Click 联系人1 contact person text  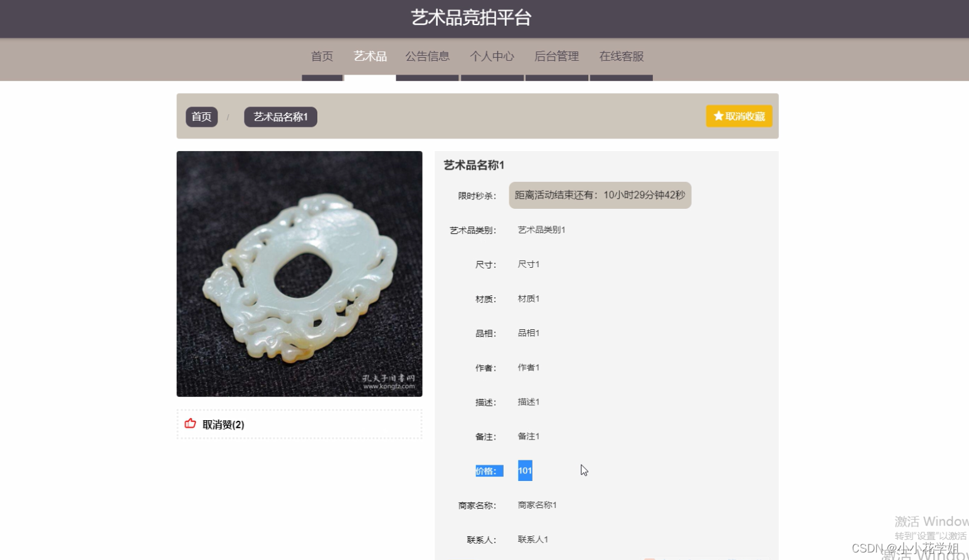click(532, 539)
